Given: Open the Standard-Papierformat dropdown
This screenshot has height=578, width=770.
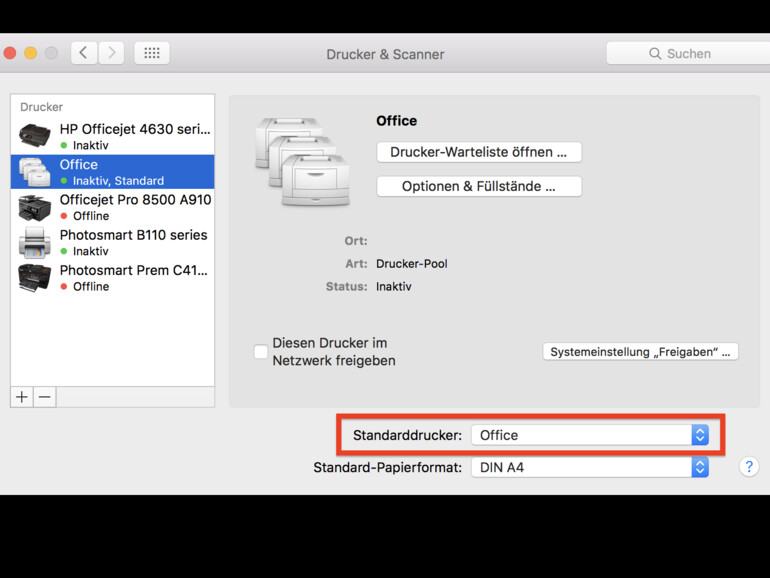Looking at the screenshot, I should [589, 467].
